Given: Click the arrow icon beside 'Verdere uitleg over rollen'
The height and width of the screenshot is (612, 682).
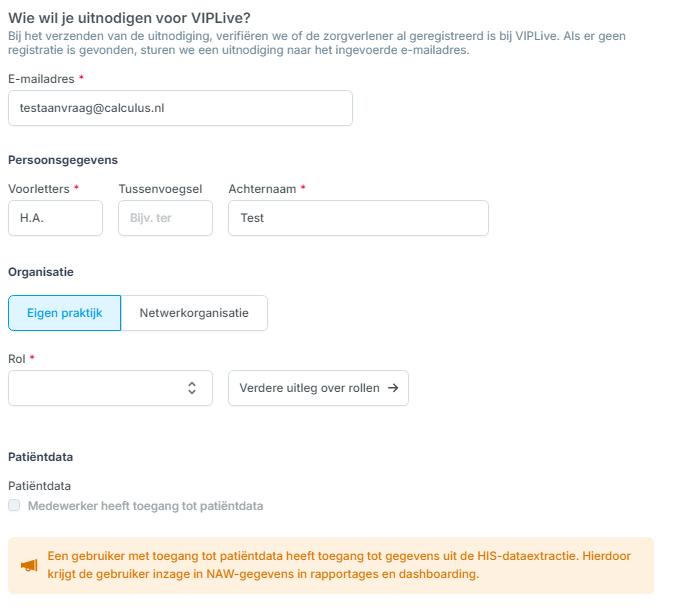Looking at the screenshot, I should click(393, 388).
